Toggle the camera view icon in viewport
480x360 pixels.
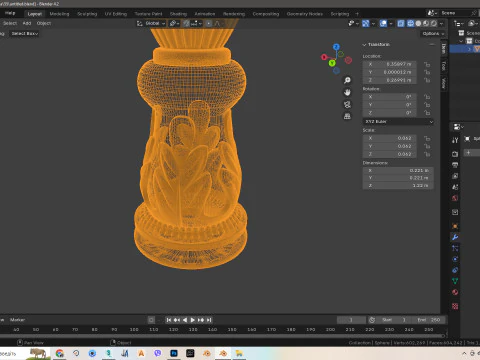347,104
